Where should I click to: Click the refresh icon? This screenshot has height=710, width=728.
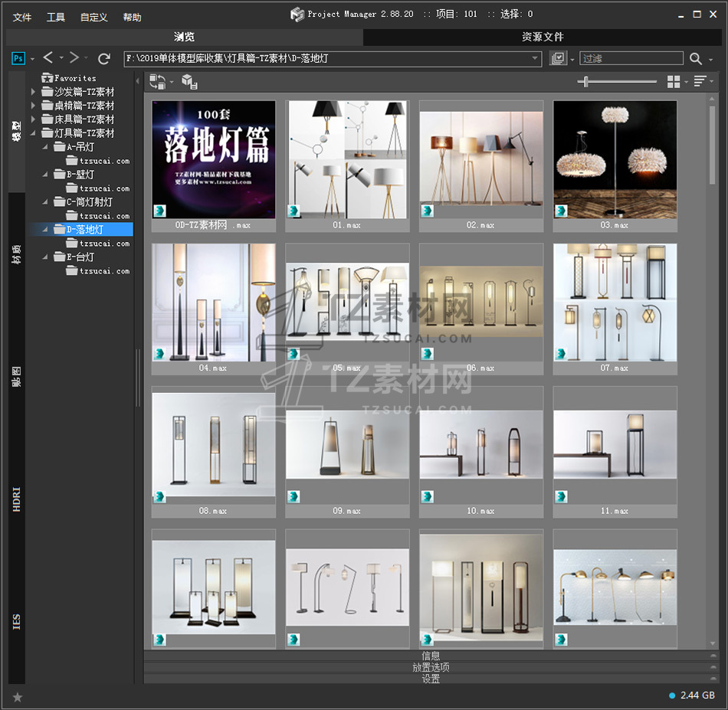[104, 58]
